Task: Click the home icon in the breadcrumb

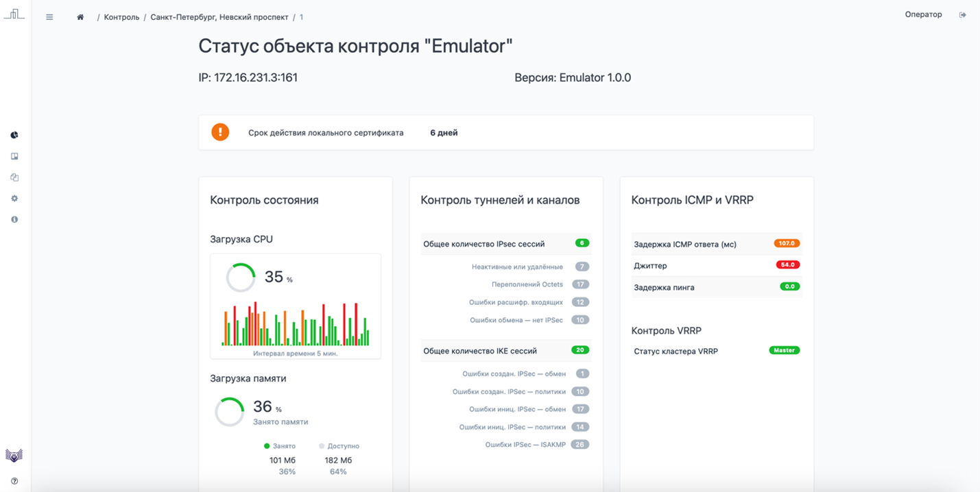Action: tap(80, 17)
